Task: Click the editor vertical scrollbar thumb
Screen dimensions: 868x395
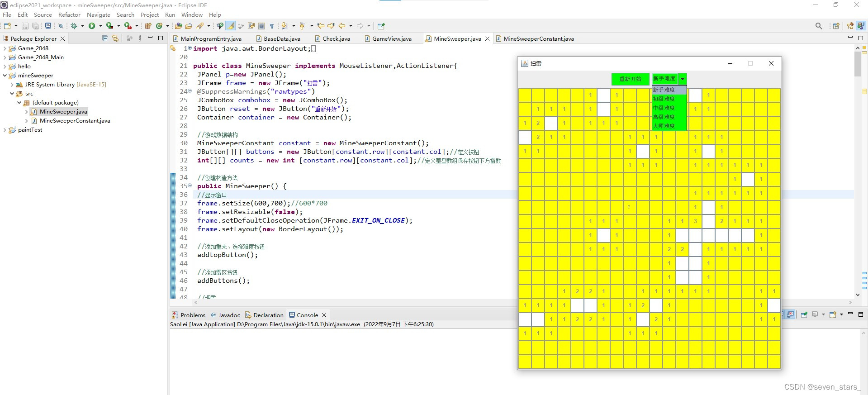Action: (858, 64)
